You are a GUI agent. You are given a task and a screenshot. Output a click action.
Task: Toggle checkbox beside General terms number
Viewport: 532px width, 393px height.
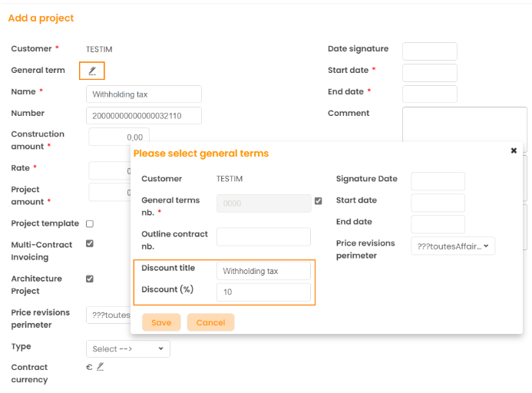coord(318,201)
